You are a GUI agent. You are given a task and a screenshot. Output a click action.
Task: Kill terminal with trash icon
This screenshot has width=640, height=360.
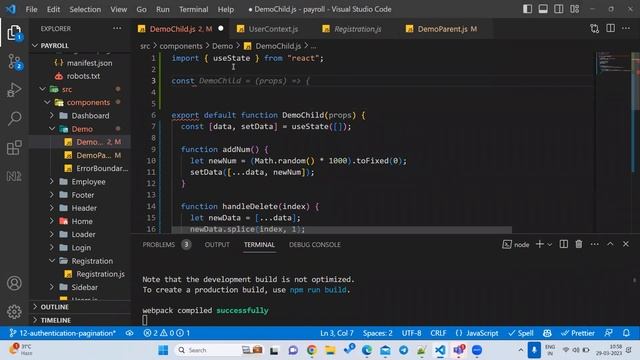(578, 244)
